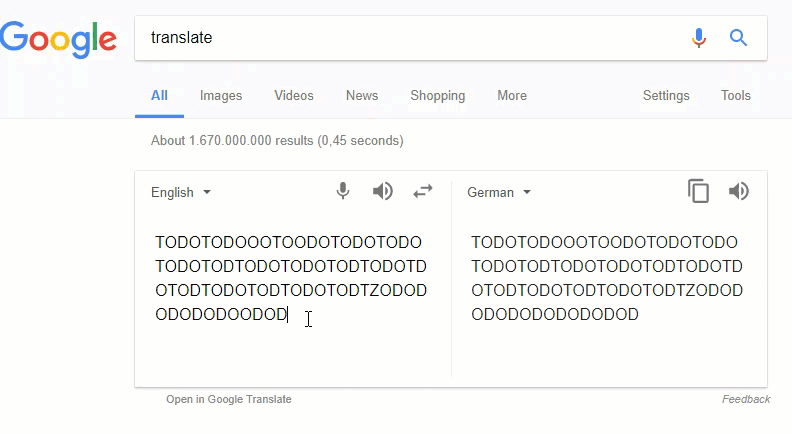Switch to the Videos tab
The height and width of the screenshot is (434, 792).
[294, 96]
